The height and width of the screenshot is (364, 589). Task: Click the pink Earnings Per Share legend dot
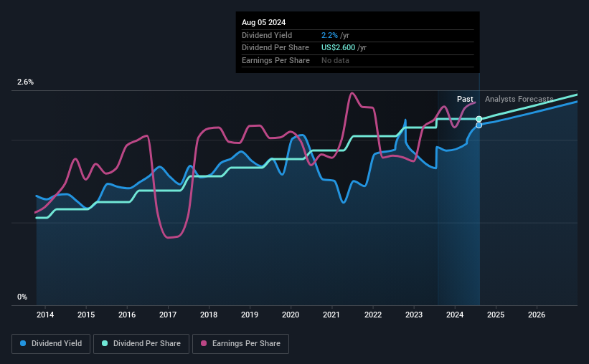204,343
